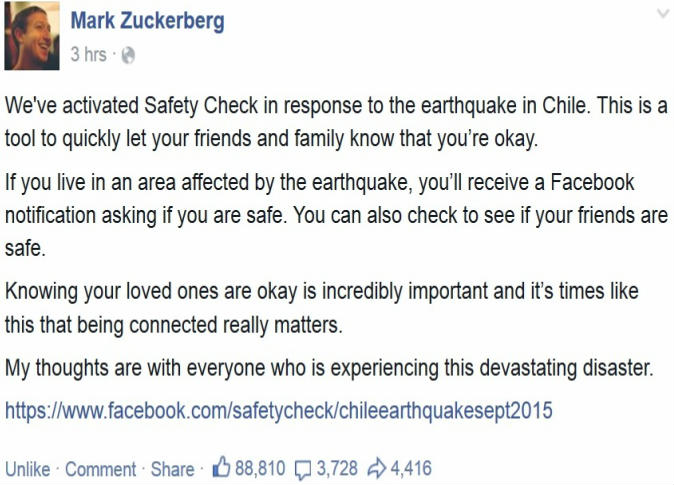
Task: Click the public globe privacy icon
Action: 128,56
